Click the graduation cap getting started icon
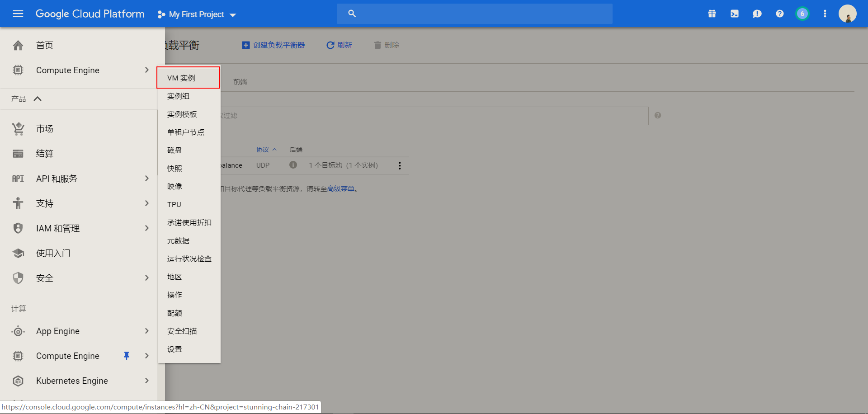This screenshot has width=868, height=414. 18,253
